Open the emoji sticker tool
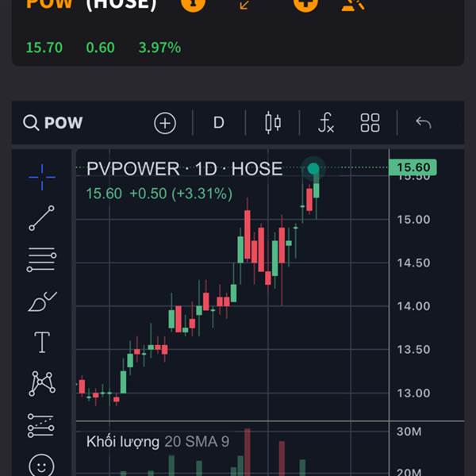This screenshot has height=476, width=476. pyautogui.click(x=41, y=465)
